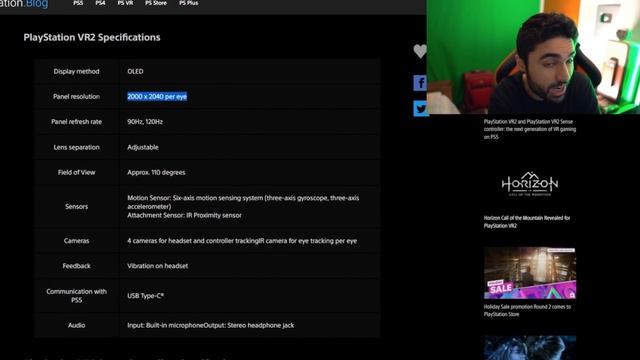This screenshot has width=640, height=360.
Task: Open the Horizon logo thumbnail
Action: (x=530, y=184)
